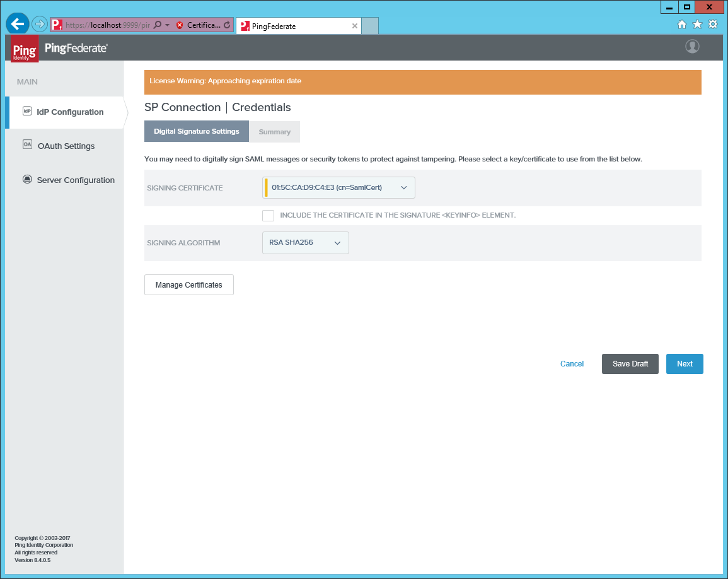Click the localhost URL address field
728x579 pixels.
[x=108, y=25]
